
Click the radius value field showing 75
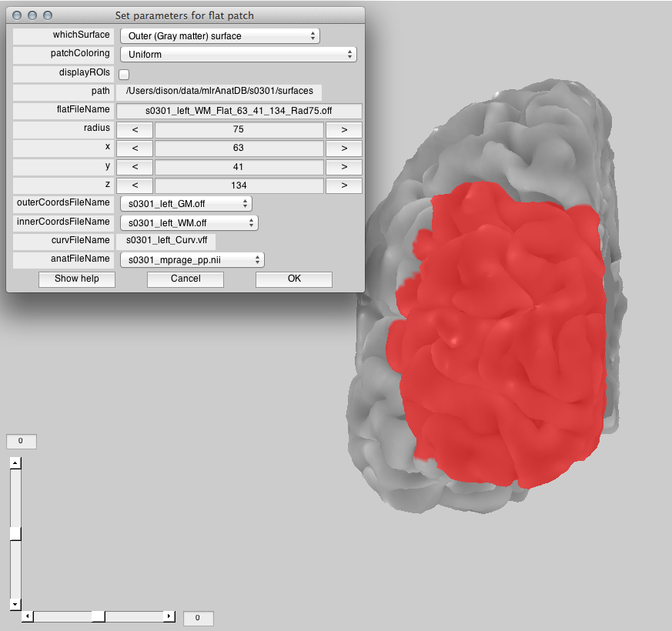tap(239, 129)
